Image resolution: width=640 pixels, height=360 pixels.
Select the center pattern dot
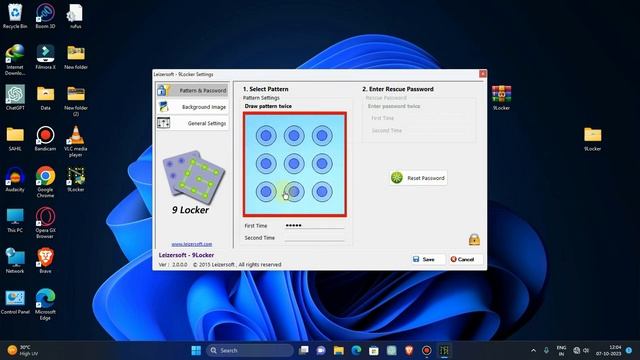point(294,164)
